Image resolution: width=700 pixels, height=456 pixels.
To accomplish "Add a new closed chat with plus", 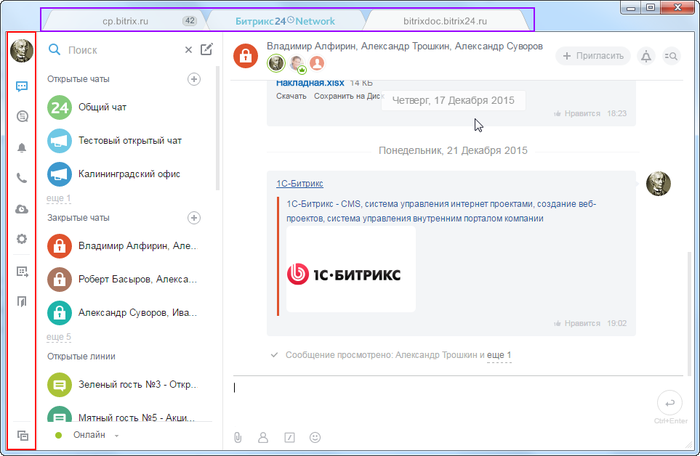I will click(194, 218).
